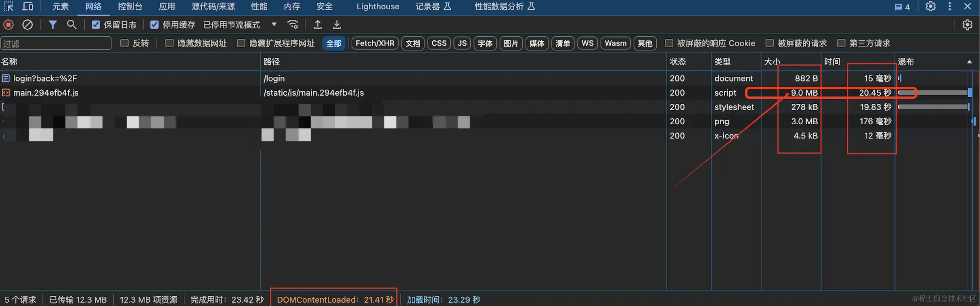Viewport: 980px width, 306px height.
Task: Filter by 字体 type
Action: click(485, 43)
